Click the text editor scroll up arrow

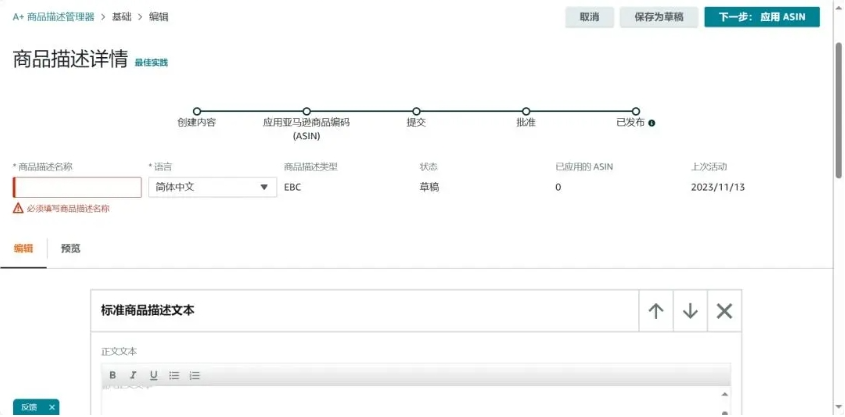(725, 394)
